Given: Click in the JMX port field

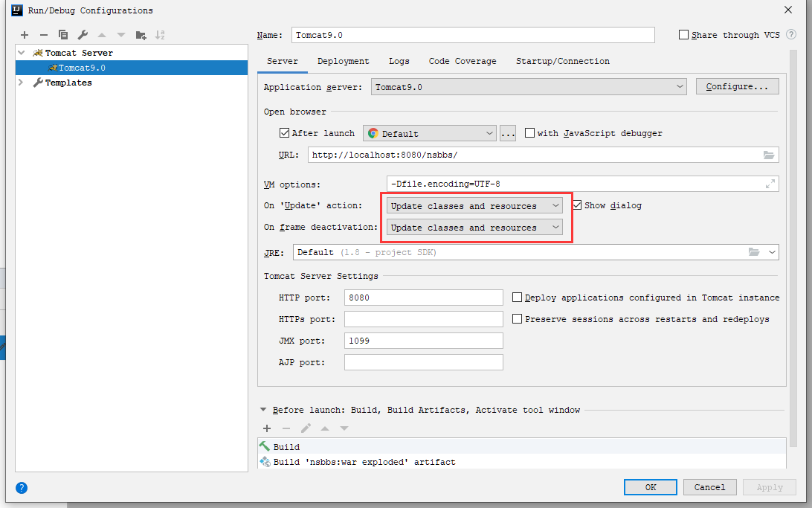Looking at the screenshot, I should coord(423,341).
